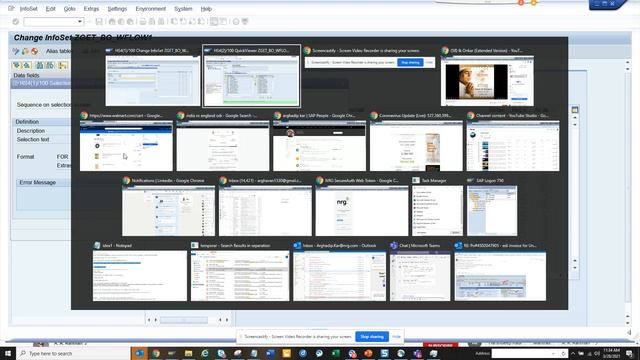Open Excel from the taskbar
Screen dimensions: 640x360
336,353
